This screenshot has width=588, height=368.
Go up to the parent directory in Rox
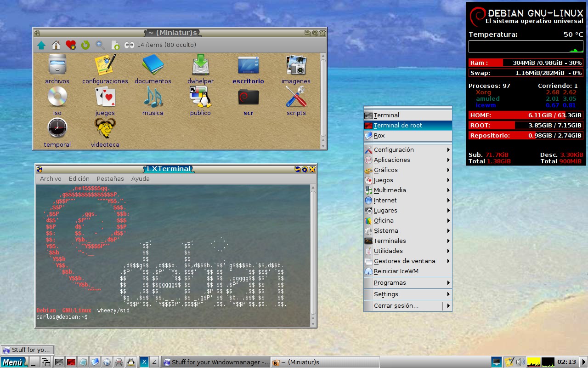click(41, 45)
